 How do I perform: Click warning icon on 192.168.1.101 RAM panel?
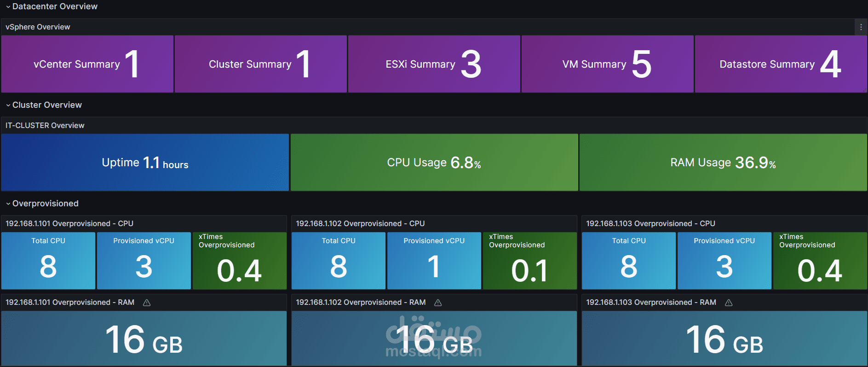(x=147, y=303)
